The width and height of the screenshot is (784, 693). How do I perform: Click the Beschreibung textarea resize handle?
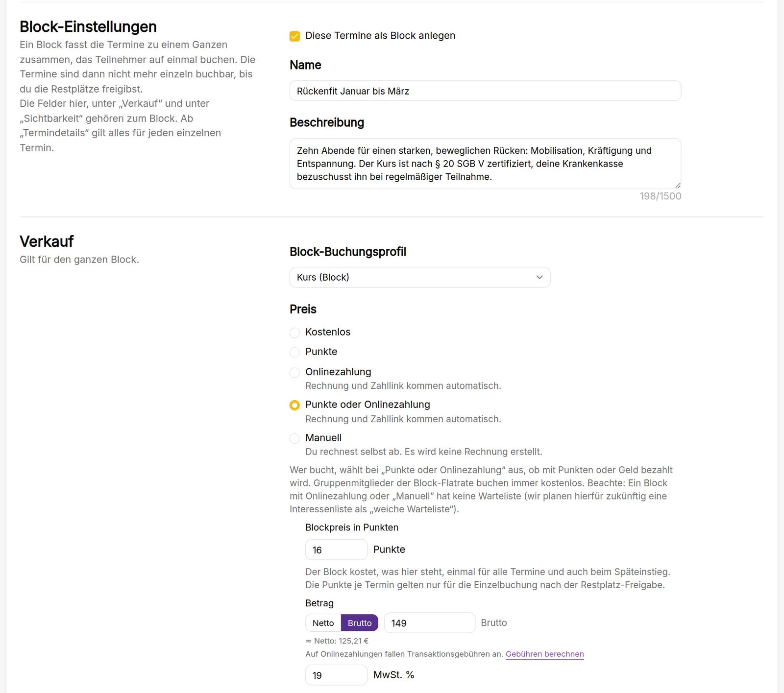point(678,185)
